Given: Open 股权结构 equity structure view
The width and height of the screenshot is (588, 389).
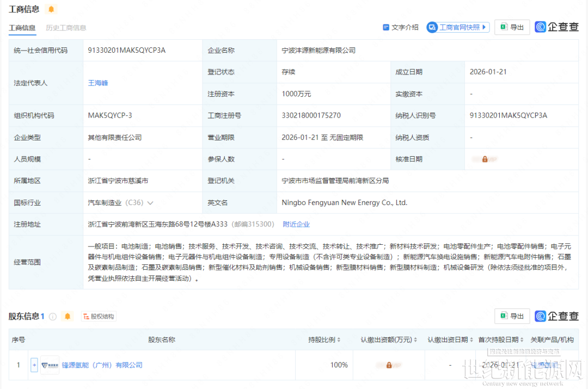Looking at the screenshot, I should pos(99,316).
